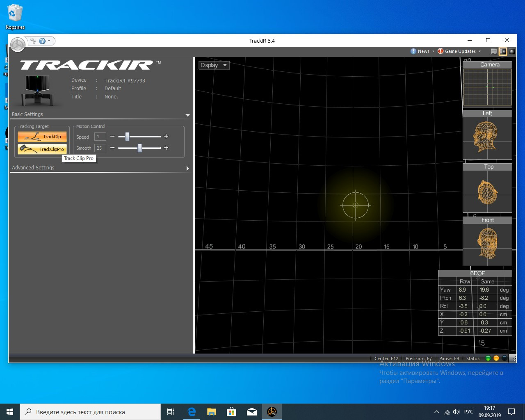Open the Display dropdown in the viewport

(214, 65)
